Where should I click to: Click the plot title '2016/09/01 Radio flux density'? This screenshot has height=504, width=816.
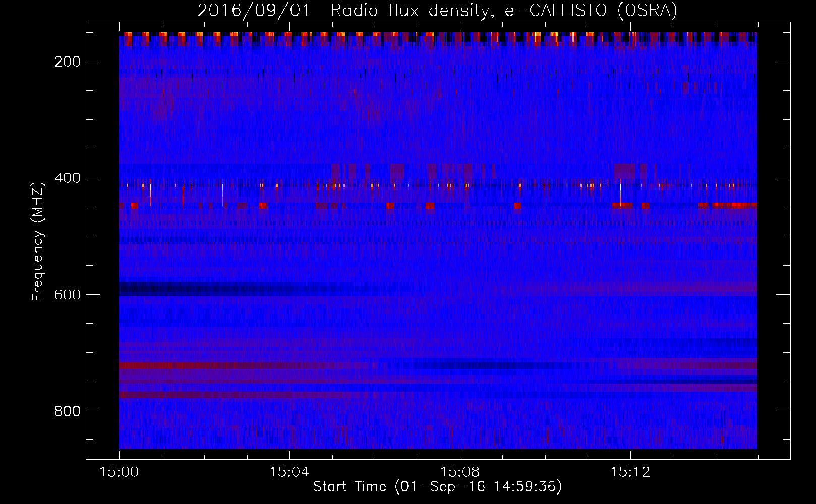[x=437, y=11]
